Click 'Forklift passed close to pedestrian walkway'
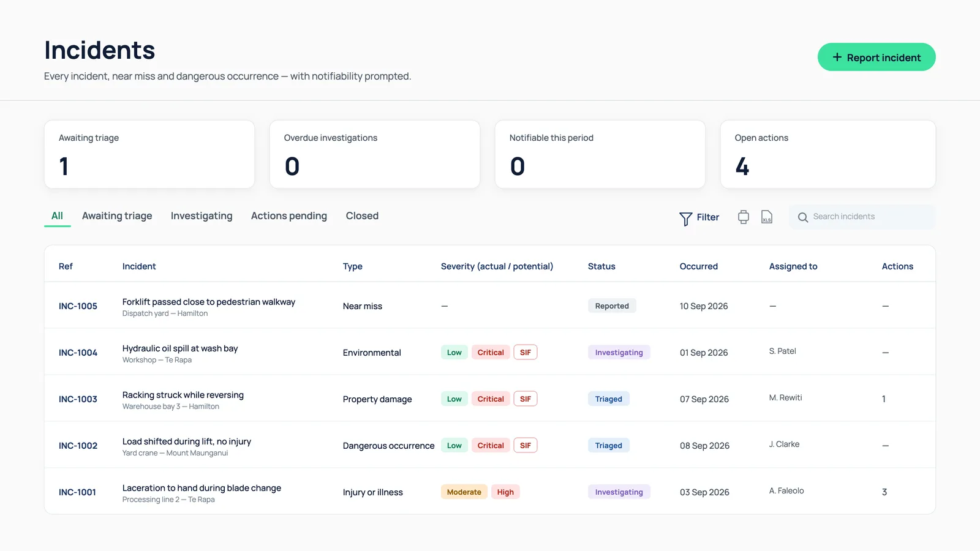The image size is (980, 551). tap(209, 302)
